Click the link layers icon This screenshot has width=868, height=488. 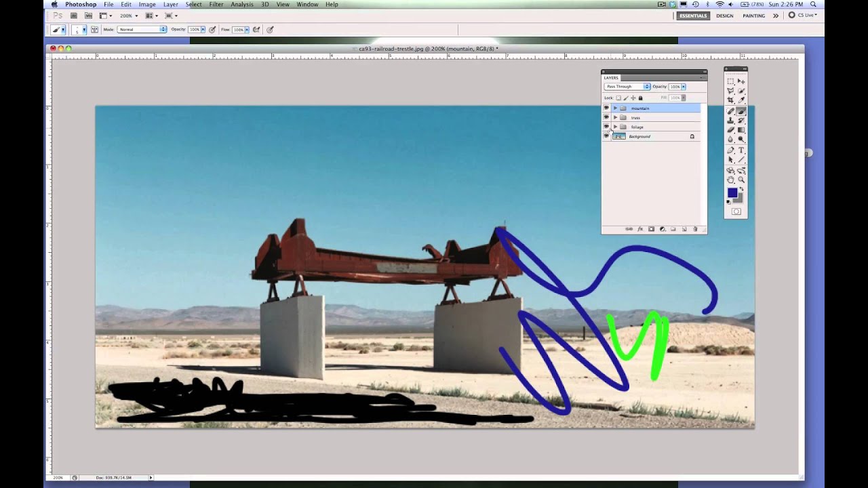[x=629, y=229]
